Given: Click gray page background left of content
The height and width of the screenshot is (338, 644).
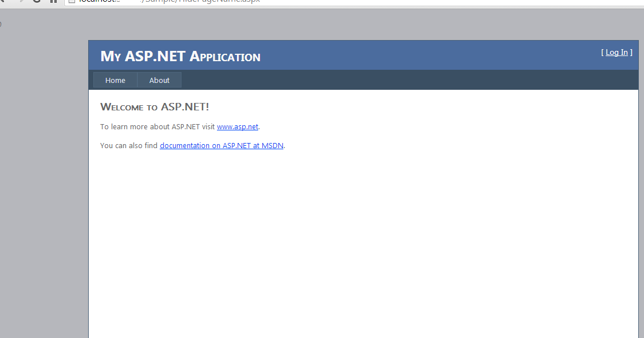Looking at the screenshot, I should click(44, 185).
